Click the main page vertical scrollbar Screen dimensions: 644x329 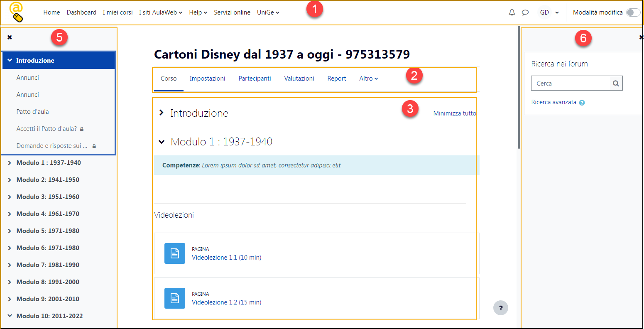click(519, 87)
